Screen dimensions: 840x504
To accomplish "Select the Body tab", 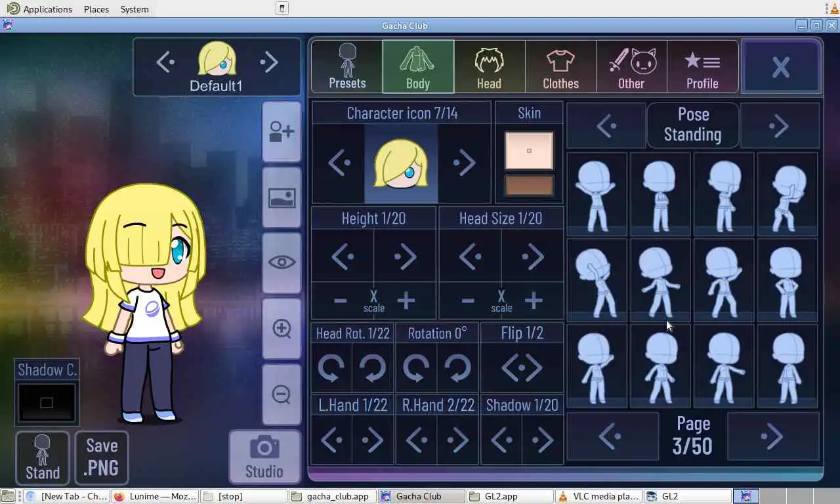I will point(418,66).
